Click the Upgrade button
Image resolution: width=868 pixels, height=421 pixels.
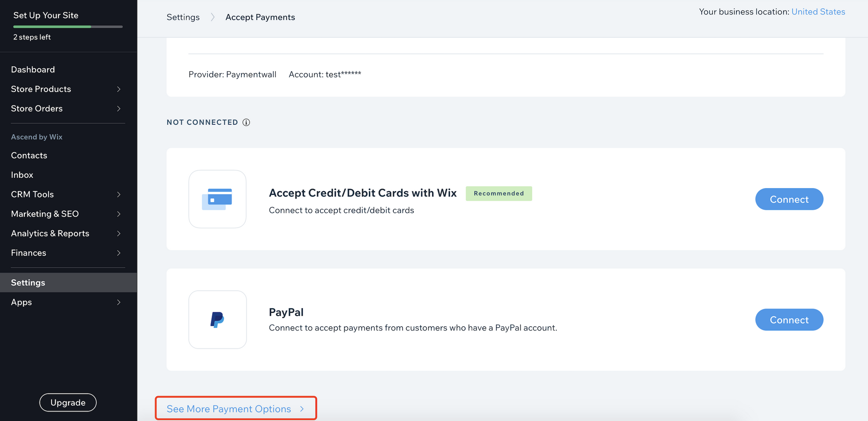[68, 403]
